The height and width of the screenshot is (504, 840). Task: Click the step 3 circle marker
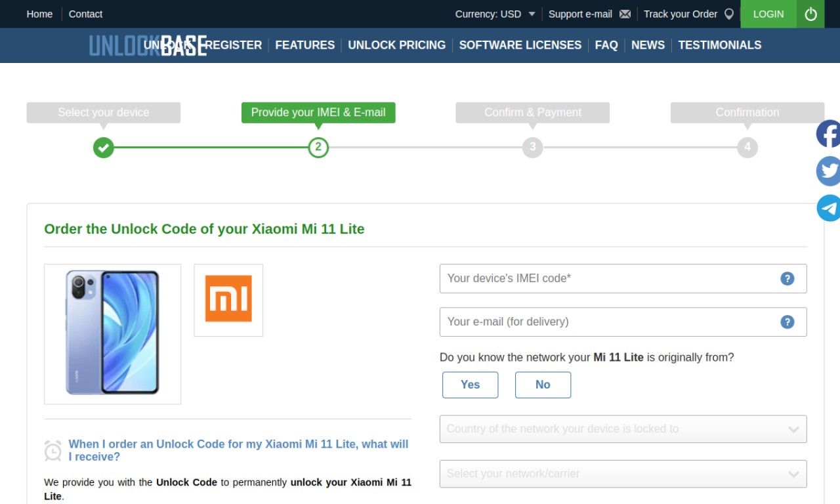[533, 147]
